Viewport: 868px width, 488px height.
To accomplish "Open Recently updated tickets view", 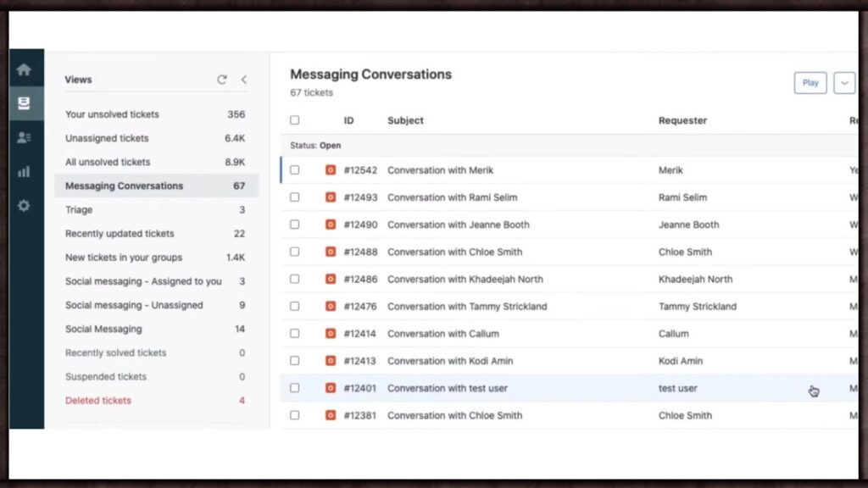I will (x=156, y=234).
